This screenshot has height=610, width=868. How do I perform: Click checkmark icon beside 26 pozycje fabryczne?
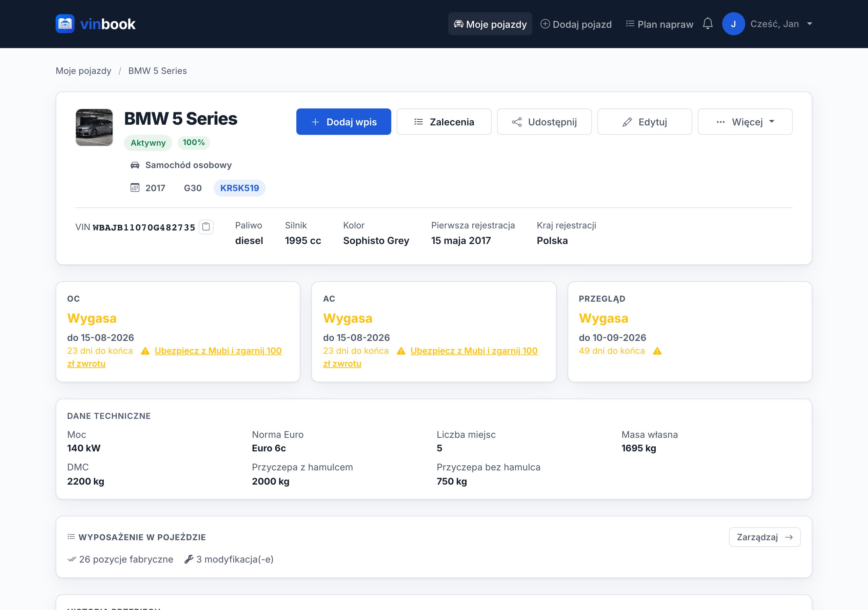click(x=72, y=560)
